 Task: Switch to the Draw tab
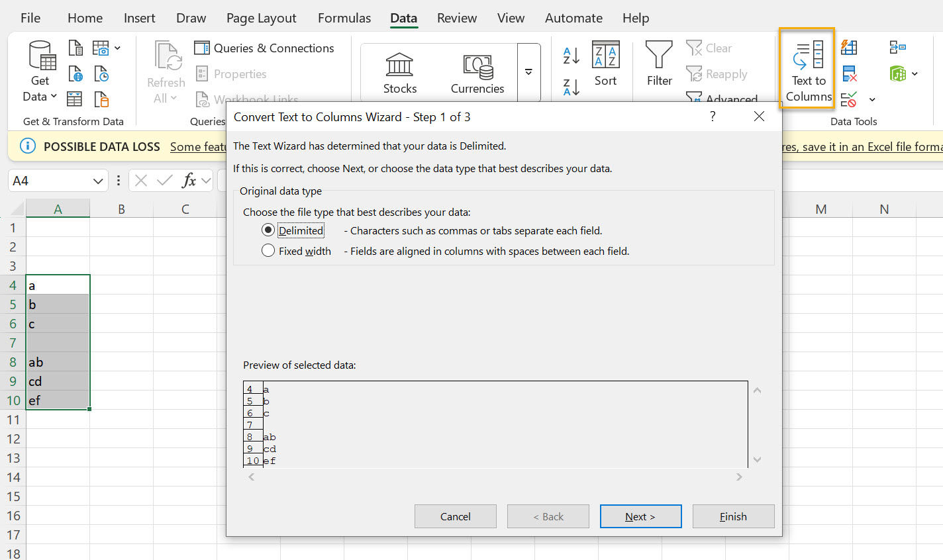point(191,18)
